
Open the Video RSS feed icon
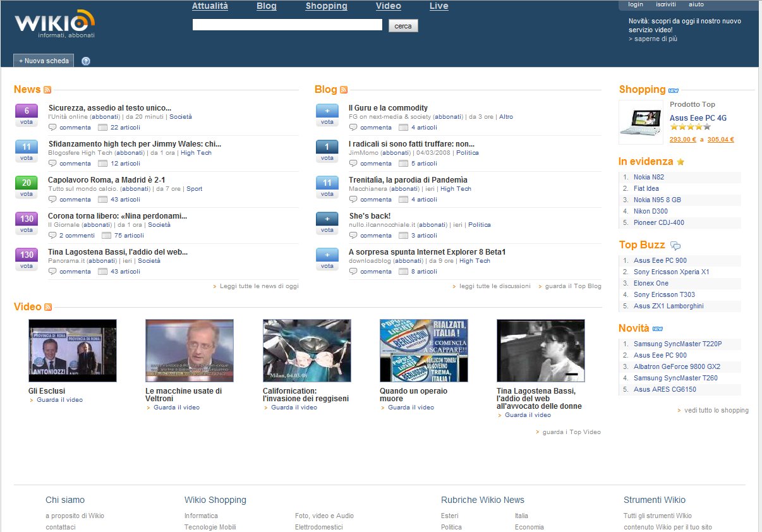coord(48,307)
